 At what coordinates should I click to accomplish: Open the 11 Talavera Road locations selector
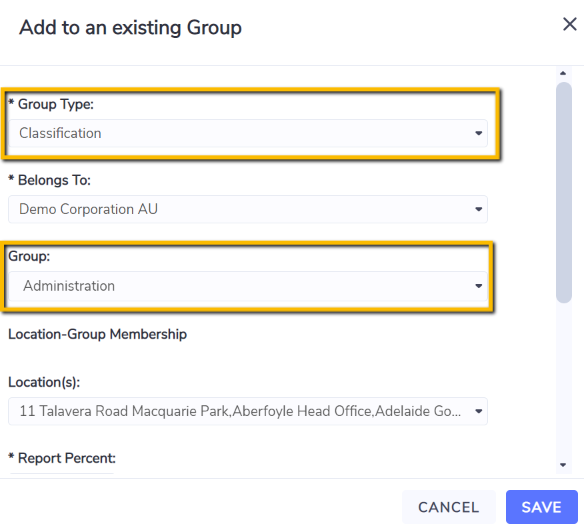click(x=248, y=411)
